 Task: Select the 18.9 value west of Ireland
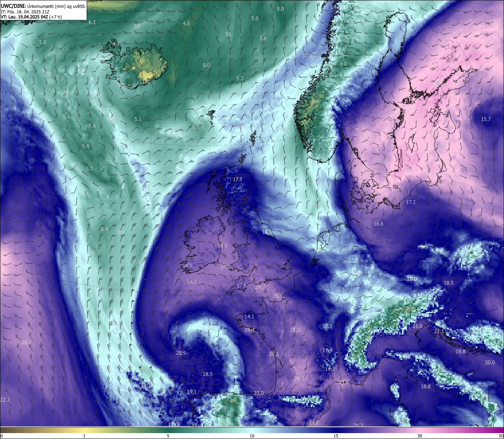pos(187,266)
